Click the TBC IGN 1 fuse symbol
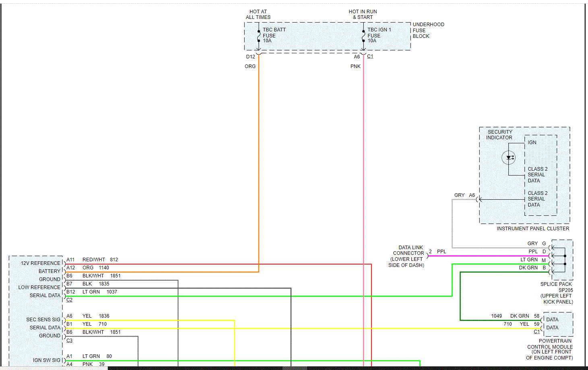Screen dimensions: 588x370 [x=363, y=36]
